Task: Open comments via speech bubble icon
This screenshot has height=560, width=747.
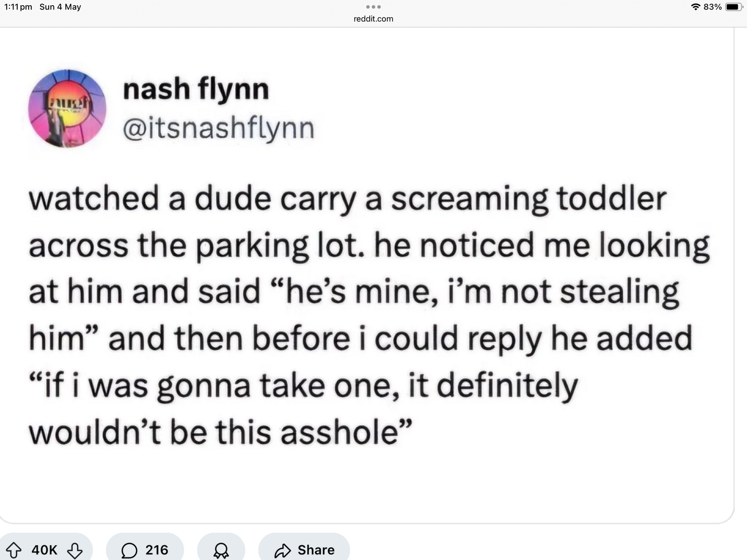Action: pyautogui.click(x=129, y=550)
